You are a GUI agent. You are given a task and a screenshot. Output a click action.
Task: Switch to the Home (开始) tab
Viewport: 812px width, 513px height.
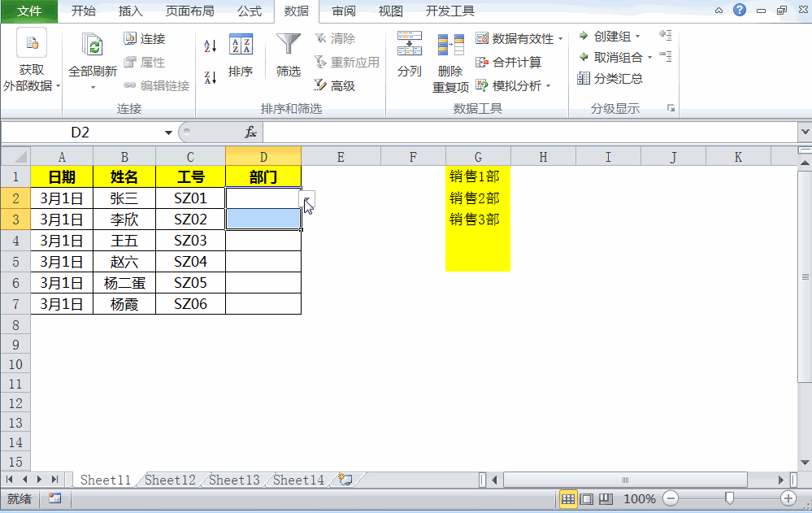pyautogui.click(x=84, y=11)
